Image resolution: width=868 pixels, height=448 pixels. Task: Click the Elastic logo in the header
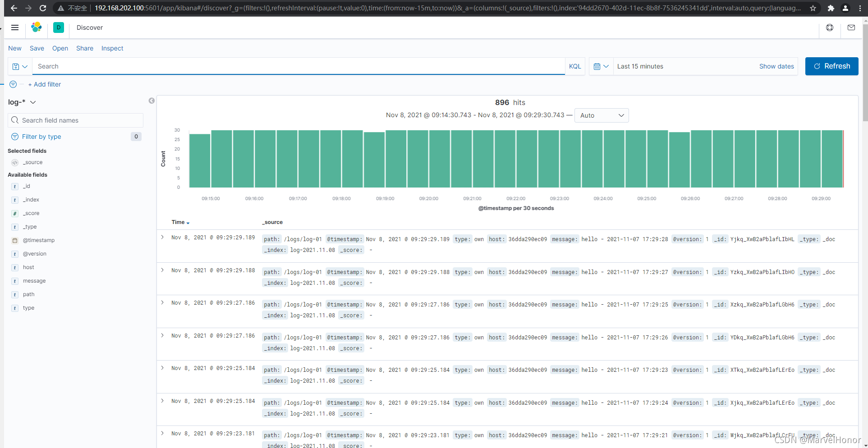click(37, 27)
